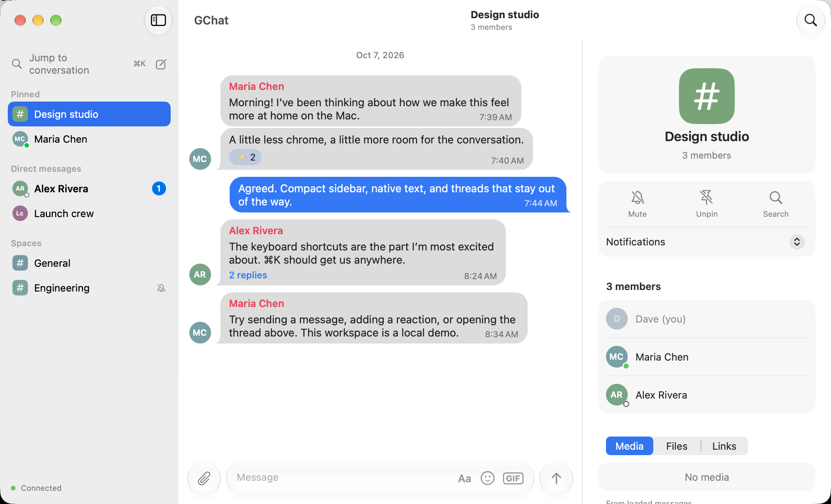Open Maria Chen pinned conversation

tap(89, 139)
